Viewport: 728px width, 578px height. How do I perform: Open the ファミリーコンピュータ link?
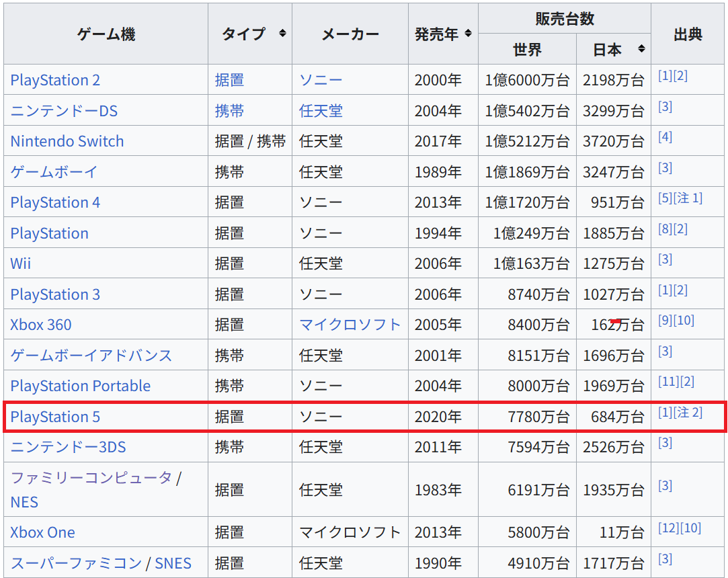(91, 477)
